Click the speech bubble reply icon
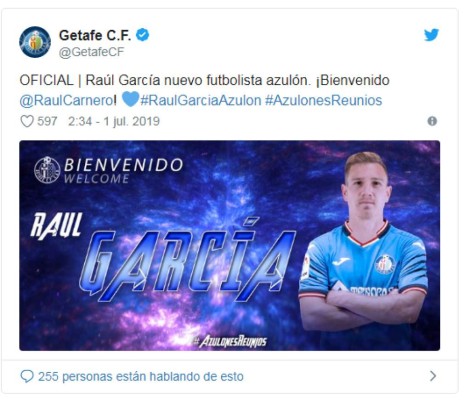Viewport: 470px width, 400px height. pyautogui.click(x=27, y=376)
